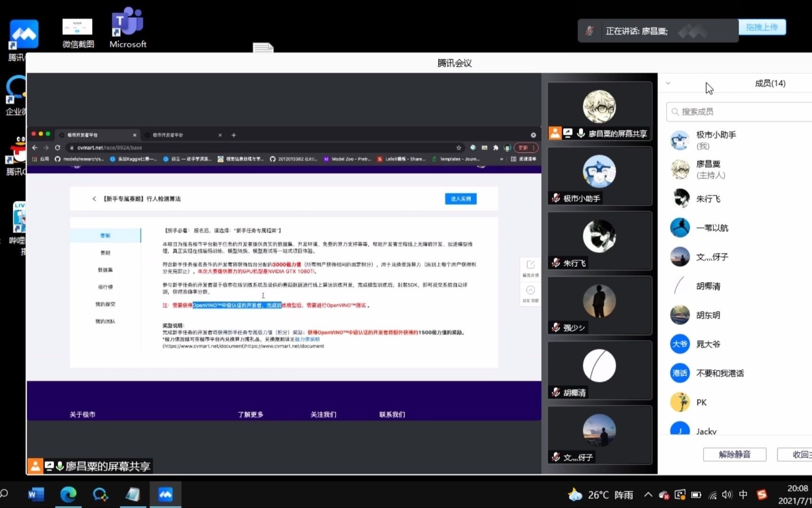Open Microsoft Edge from the taskbar
Viewport: 812px width, 508px height.
click(x=68, y=494)
